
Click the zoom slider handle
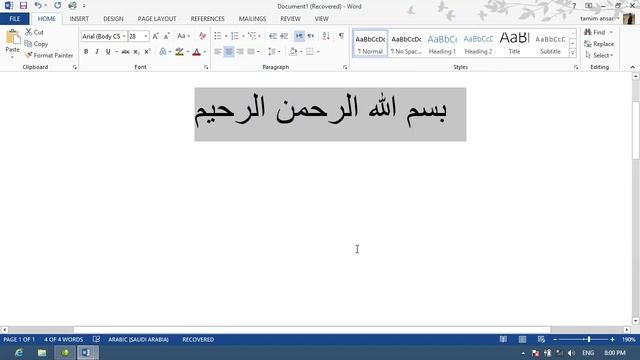[x=589, y=340]
